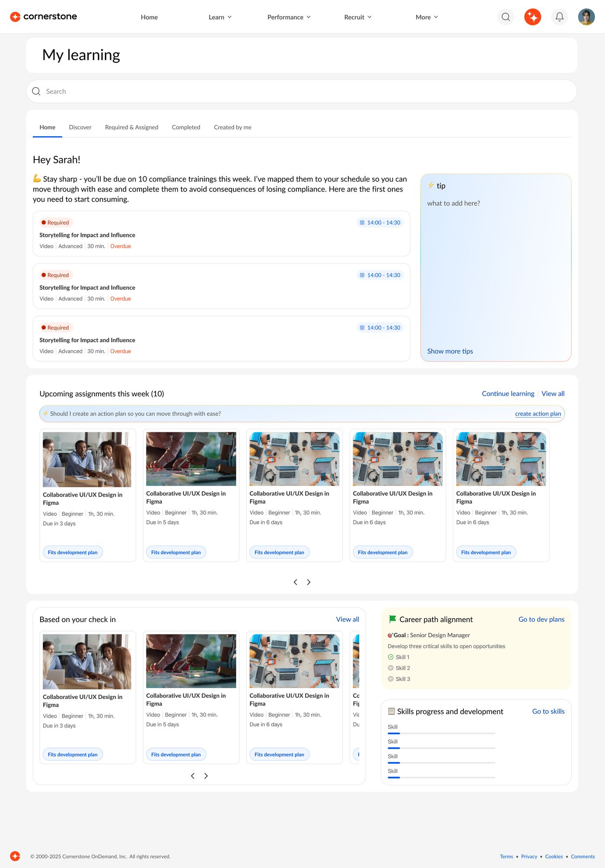The width and height of the screenshot is (605, 868).
Task: Switch to the Required & Assigned tab
Action: [131, 127]
